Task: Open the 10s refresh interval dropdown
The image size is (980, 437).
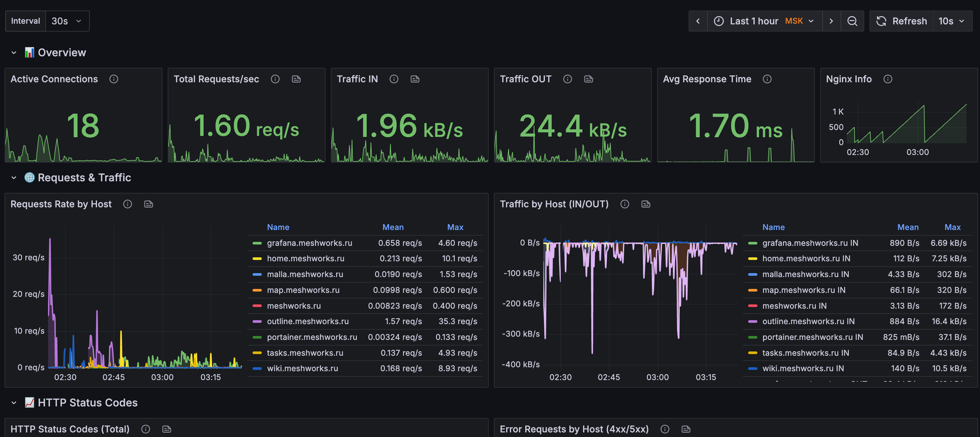Action: [952, 21]
